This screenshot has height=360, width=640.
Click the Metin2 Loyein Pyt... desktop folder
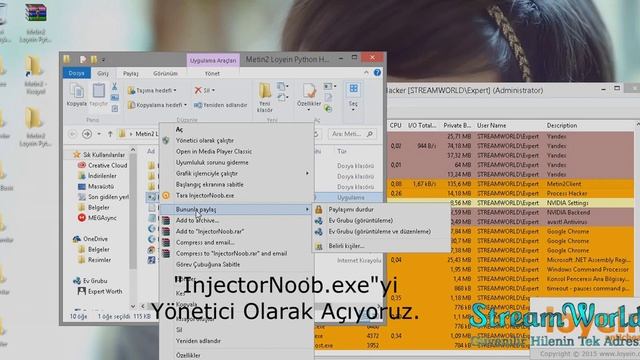(x=35, y=127)
